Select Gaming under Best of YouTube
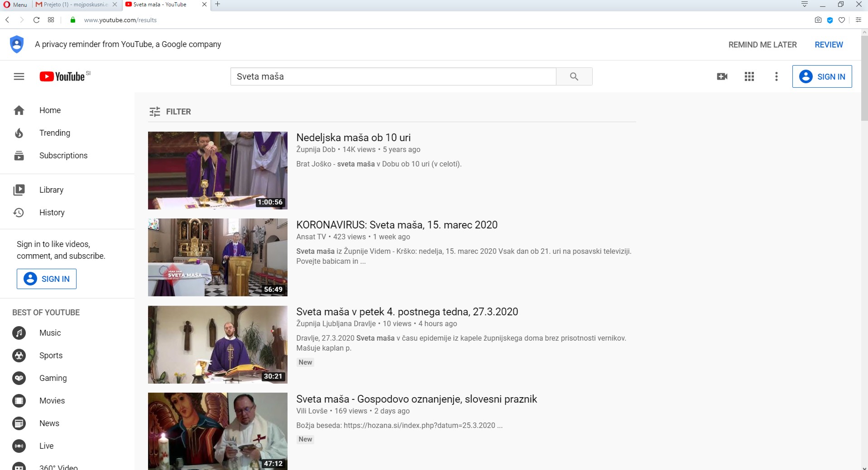Image resolution: width=868 pixels, height=470 pixels. tap(53, 378)
